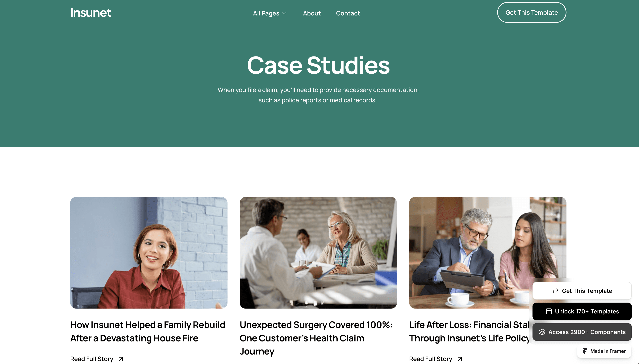
Task: Click the layers icon in the Access 2900+ Components button
Action: pyautogui.click(x=542, y=332)
